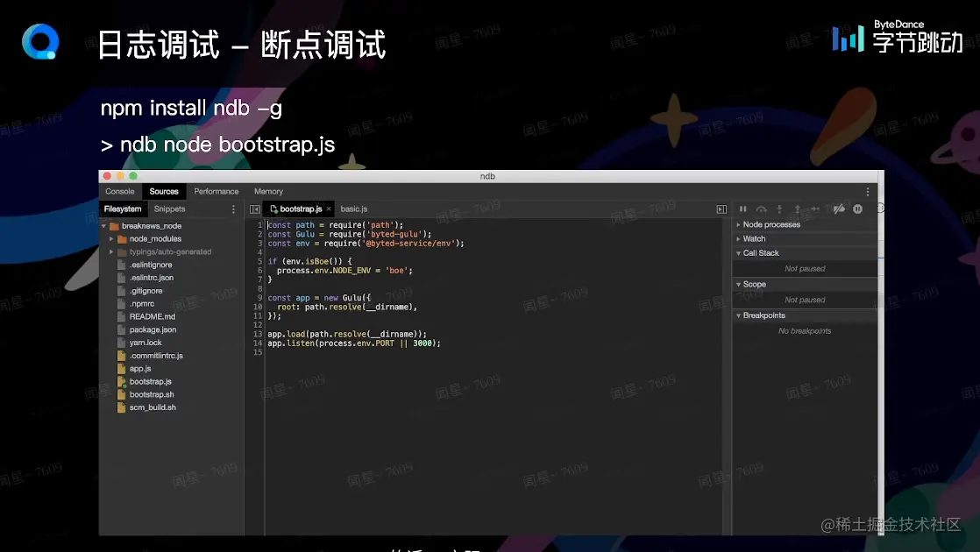
Task: Open README.md in the file tree
Action: (153, 317)
